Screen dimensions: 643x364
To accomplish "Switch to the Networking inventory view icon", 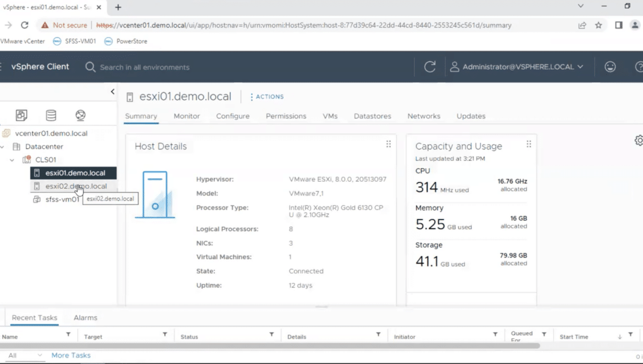I will [x=80, y=115].
